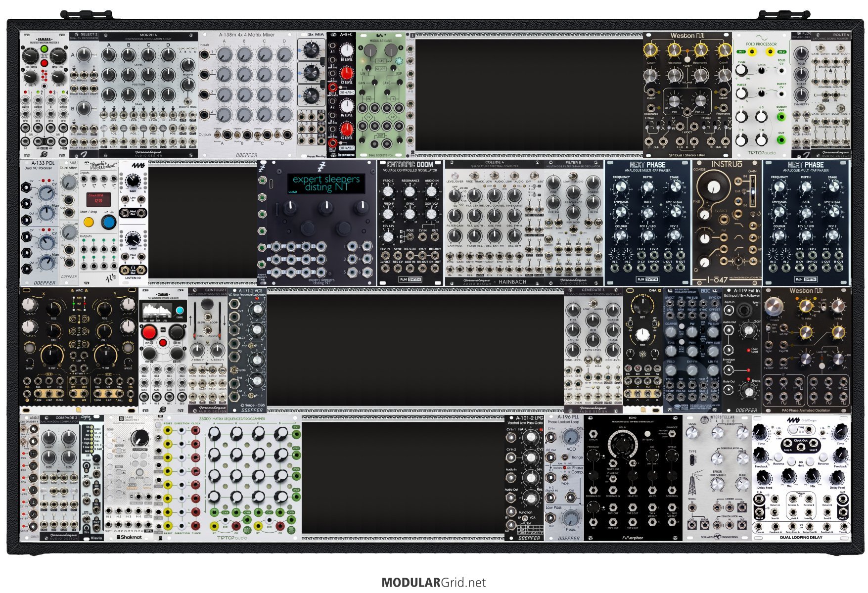868x593 pixels.
Task: Click the large red A knob on Zadar
Action: 150,333
